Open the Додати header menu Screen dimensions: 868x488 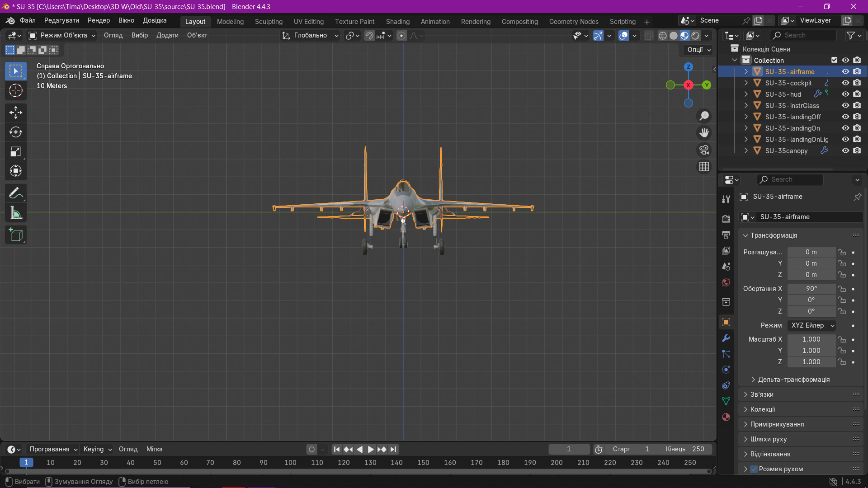click(167, 35)
